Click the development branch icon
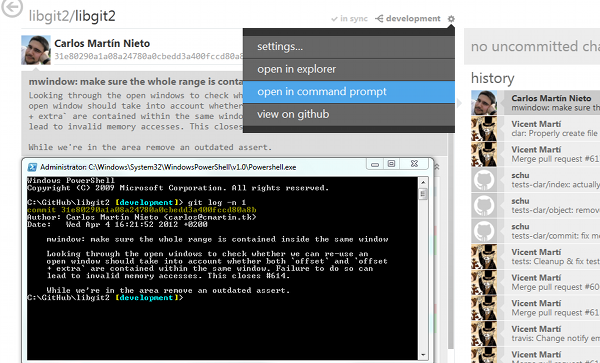Viewport: 600px width, 363px height. point(379,18)
